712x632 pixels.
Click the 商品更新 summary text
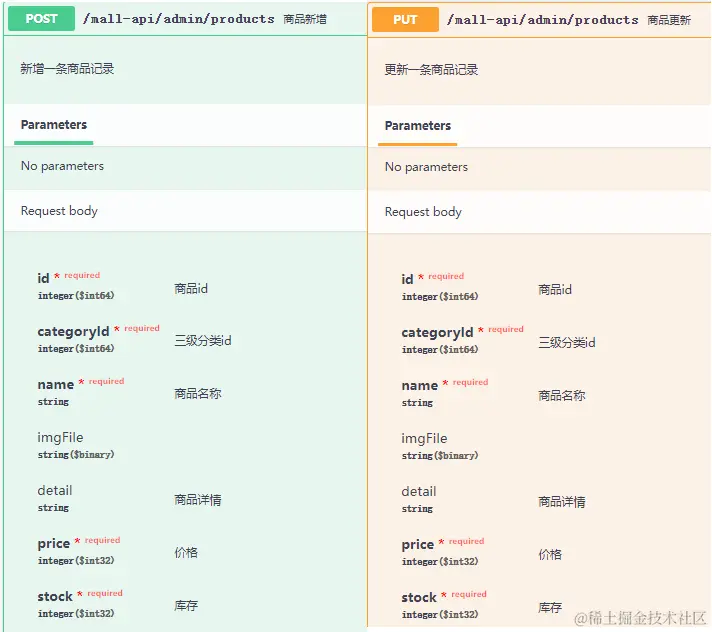(669, 20)
